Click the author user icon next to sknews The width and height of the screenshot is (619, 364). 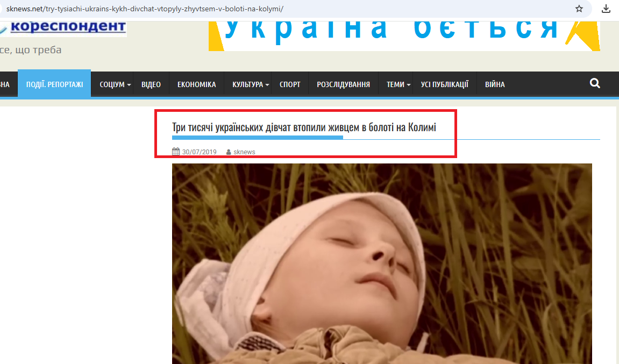229,152
